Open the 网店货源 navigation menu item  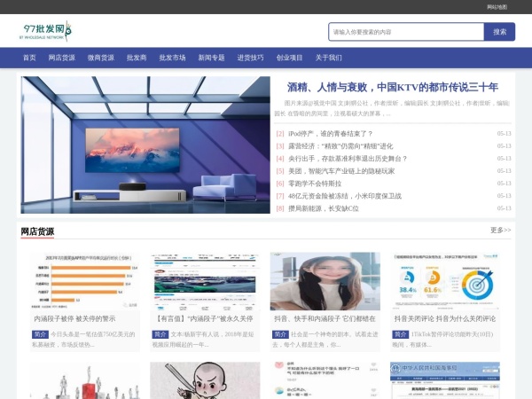click(x=61, y=58)
